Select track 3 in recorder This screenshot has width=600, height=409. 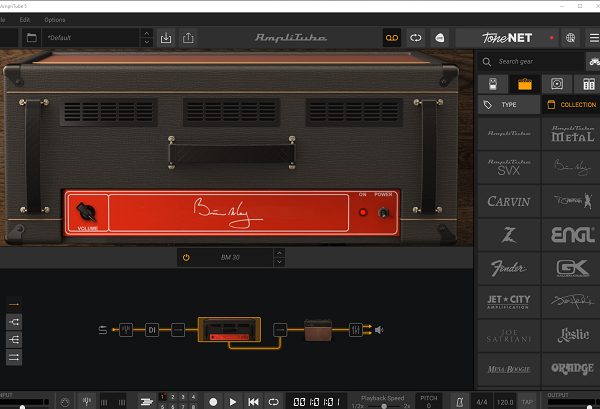[183, 397]
